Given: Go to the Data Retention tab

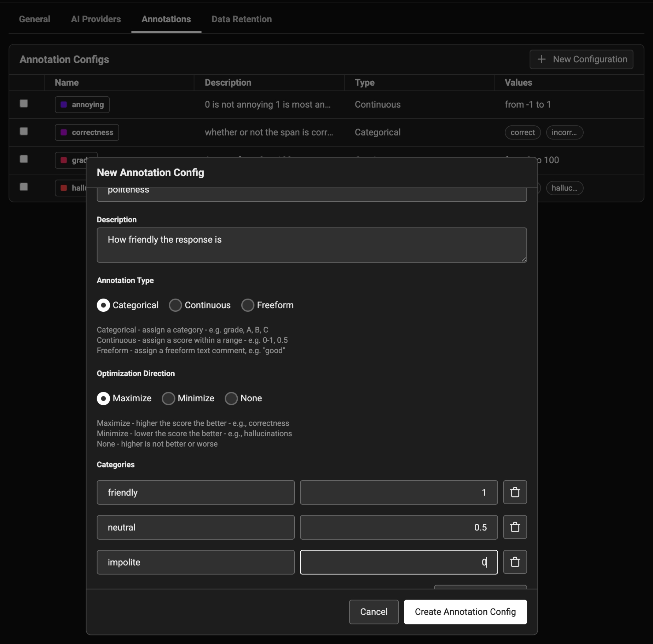Looking at the screenshot, I should pyautogui.click(x=242, y=19).
